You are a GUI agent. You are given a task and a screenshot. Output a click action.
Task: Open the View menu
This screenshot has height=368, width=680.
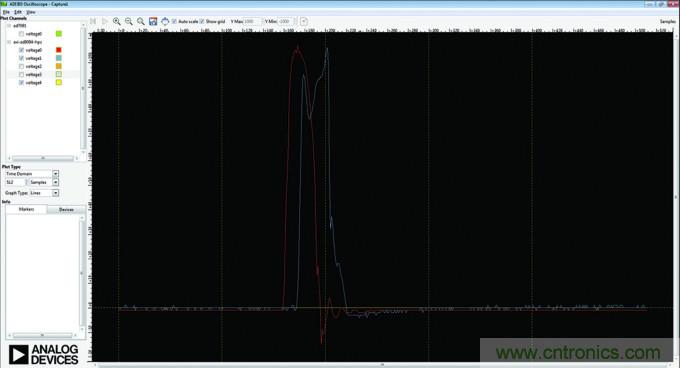click(31, 12)
